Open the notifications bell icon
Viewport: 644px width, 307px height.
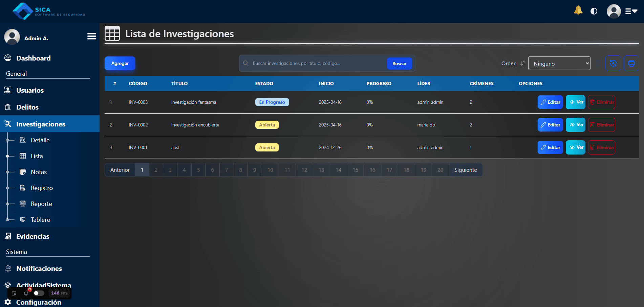[578, 10]
